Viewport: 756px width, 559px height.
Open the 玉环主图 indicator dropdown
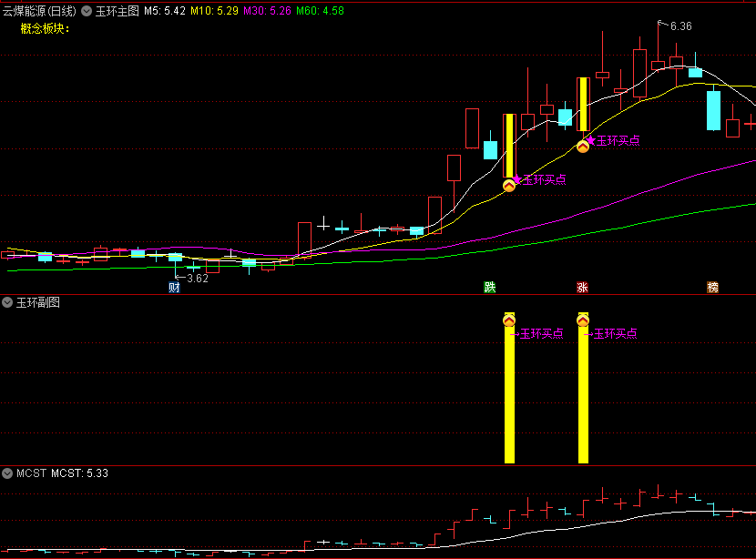pyautogui.click(x=87, y=11)
